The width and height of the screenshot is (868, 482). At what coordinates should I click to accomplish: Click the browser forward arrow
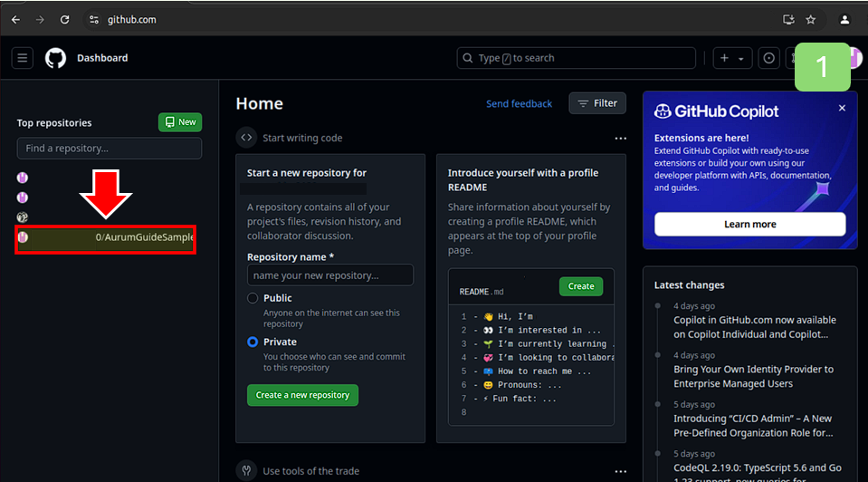tap(40, 19)
